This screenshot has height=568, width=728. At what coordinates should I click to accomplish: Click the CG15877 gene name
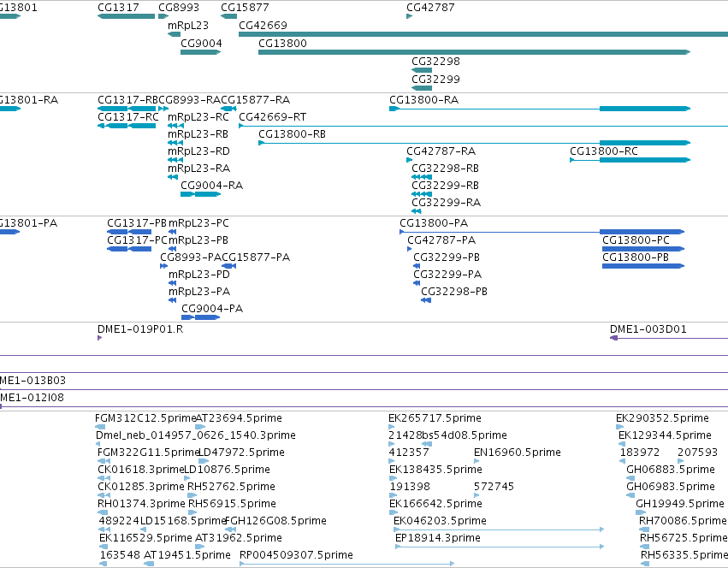(245, 8)
